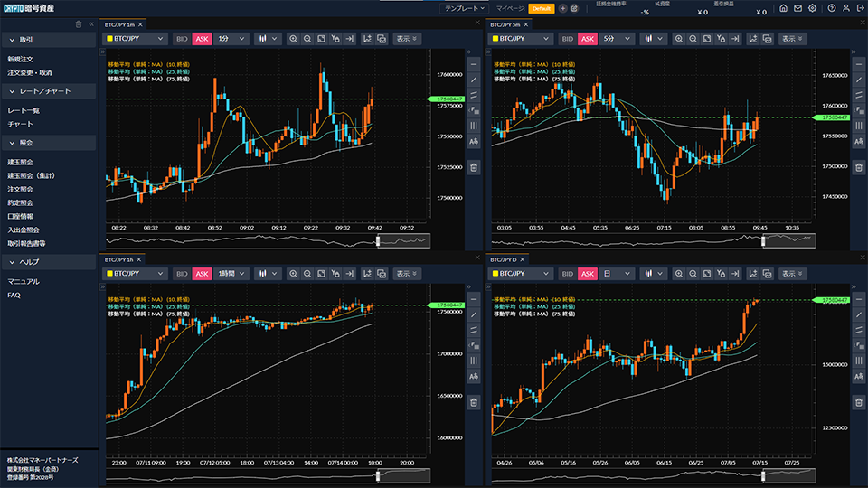The height and width of the screenshot is (488, 868).
Task: Select horizontal line tool in 1m chart
Action: click(473, 65)
